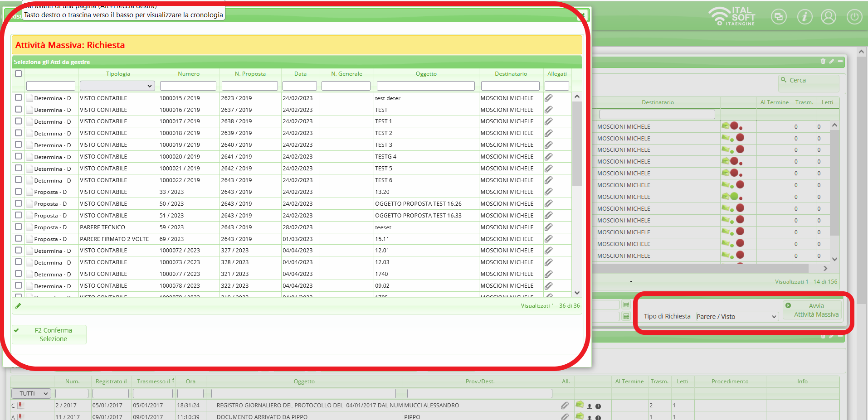Open the windows switcher icon in header
The height and width of the screenshot is (420, 868).
[x=779, y=17]
